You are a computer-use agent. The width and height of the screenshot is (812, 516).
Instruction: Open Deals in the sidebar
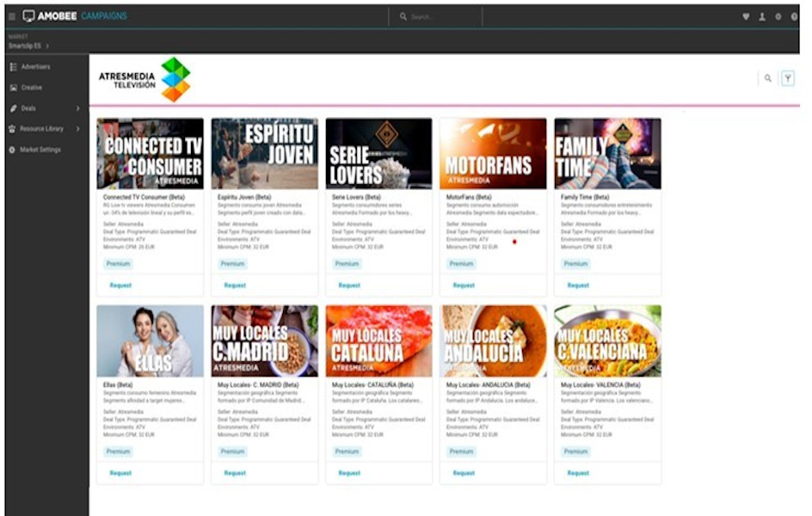pos(28,108)
